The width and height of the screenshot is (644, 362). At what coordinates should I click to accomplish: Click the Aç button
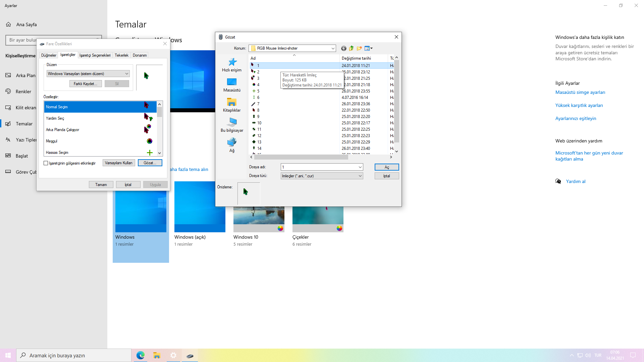click(x=386, y=167)
